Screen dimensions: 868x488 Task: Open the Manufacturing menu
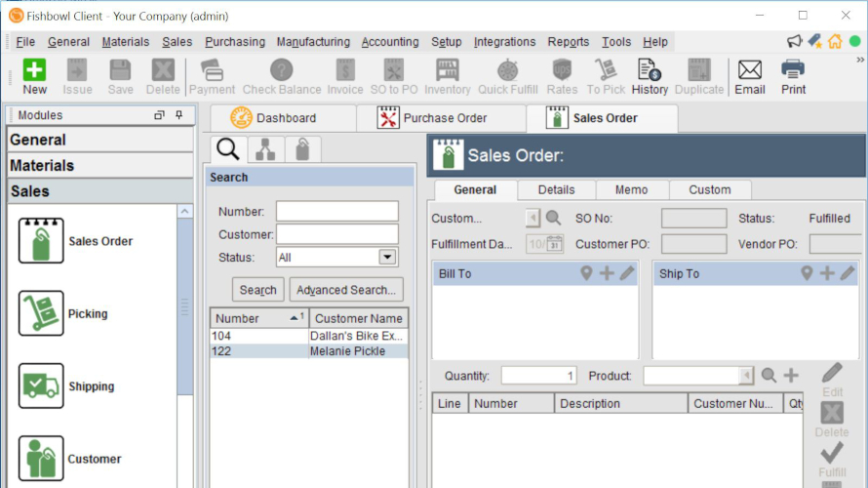(313, 42)
